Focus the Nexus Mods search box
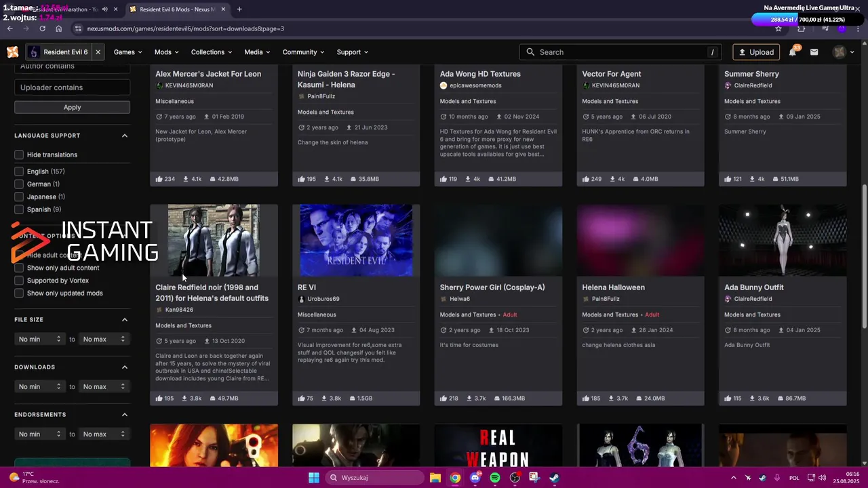Image resolution: width=868 pixels, height=488 pixels. (619, 52)
